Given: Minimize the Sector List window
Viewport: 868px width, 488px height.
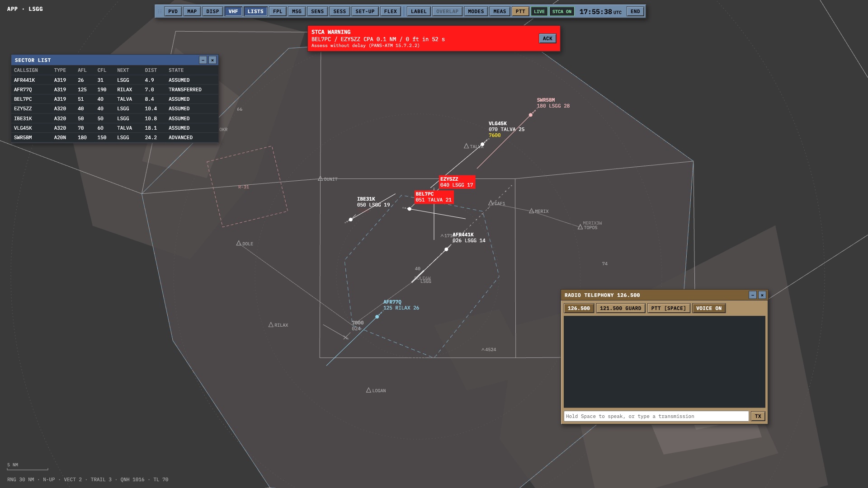Looking at the screenshot, I should tap(203, 60).
